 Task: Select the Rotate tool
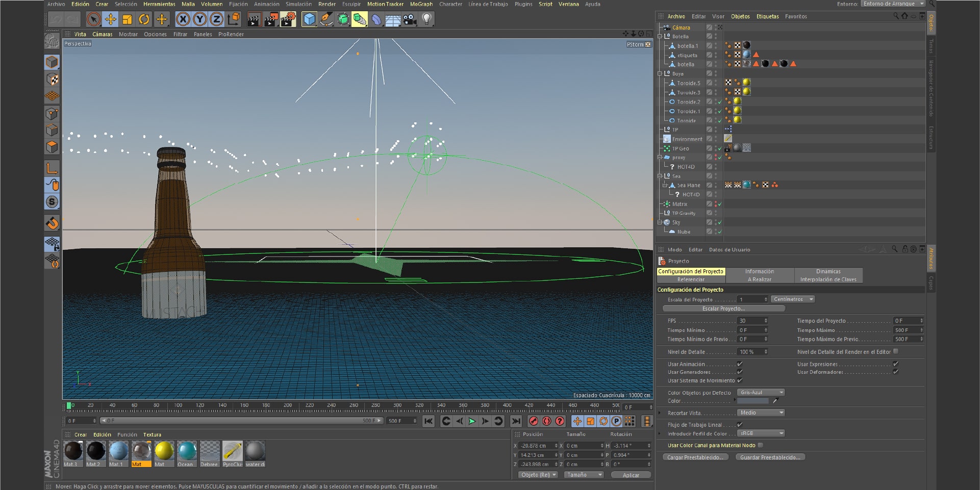144,19
